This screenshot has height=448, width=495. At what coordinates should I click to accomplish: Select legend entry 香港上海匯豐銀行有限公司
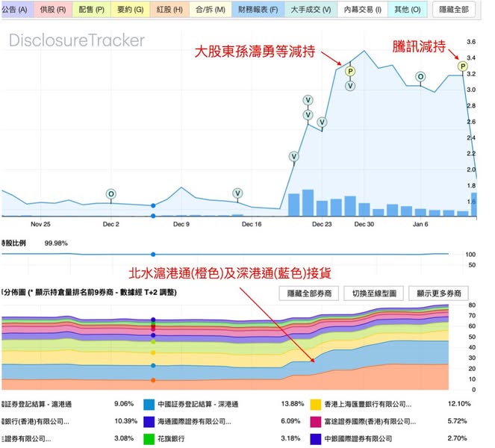tap(368, 404)
